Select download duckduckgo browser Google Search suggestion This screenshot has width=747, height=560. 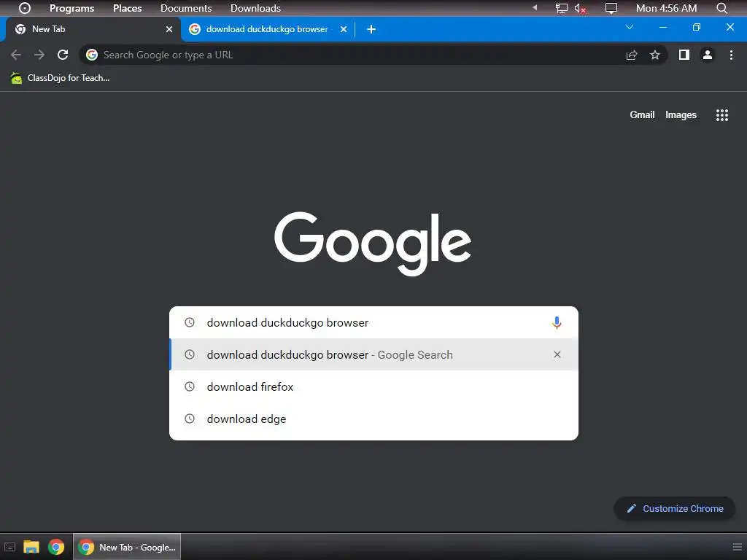pos(374,355)
